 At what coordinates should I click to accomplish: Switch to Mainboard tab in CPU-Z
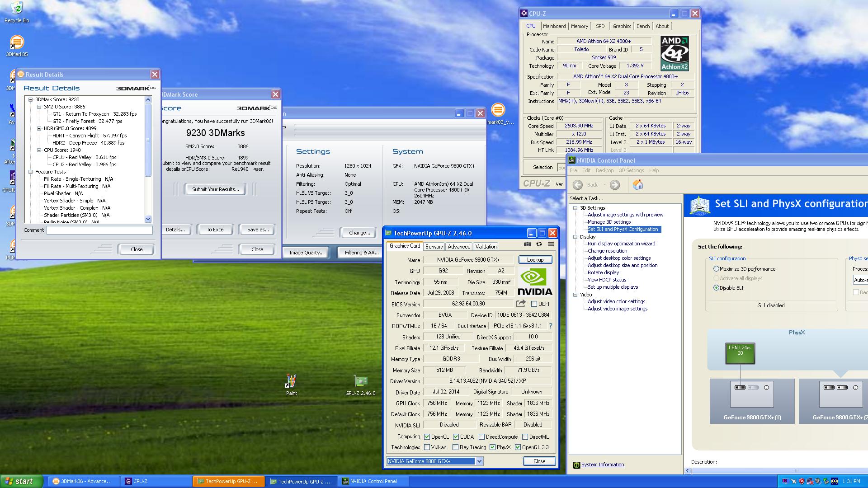(x=554, y=26)
